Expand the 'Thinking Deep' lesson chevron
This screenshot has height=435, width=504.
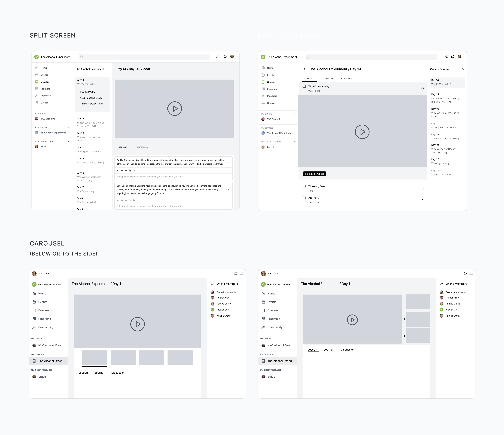point(422,189)
